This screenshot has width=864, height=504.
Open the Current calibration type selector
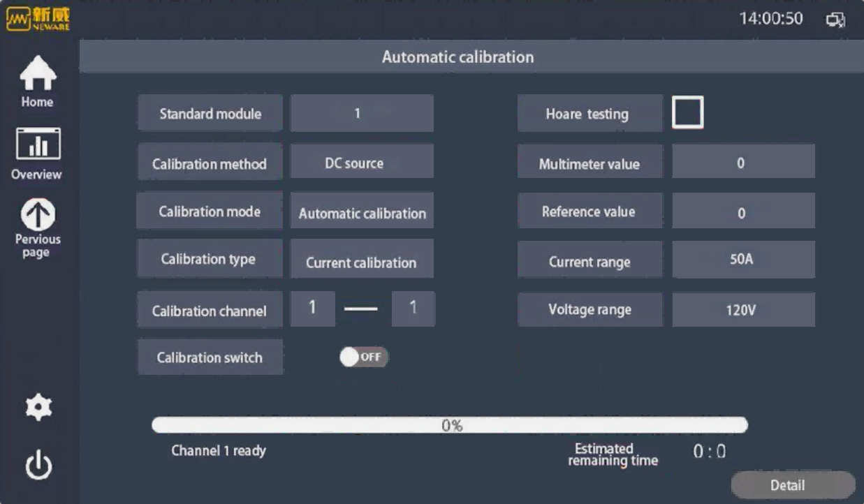click(x=362, y=259)
